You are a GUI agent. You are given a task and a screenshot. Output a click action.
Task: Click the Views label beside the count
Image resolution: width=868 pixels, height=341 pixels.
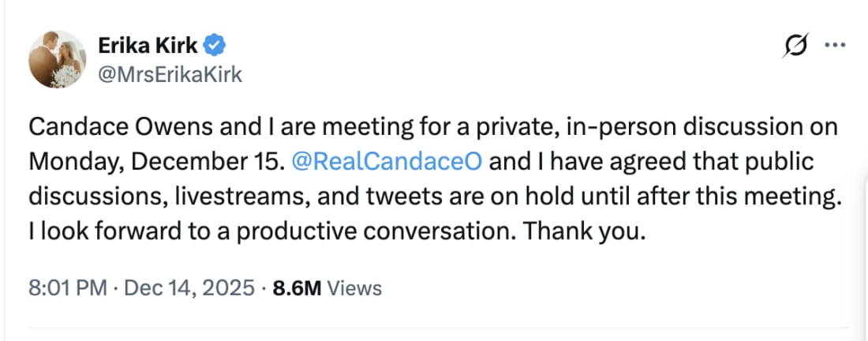354,288
